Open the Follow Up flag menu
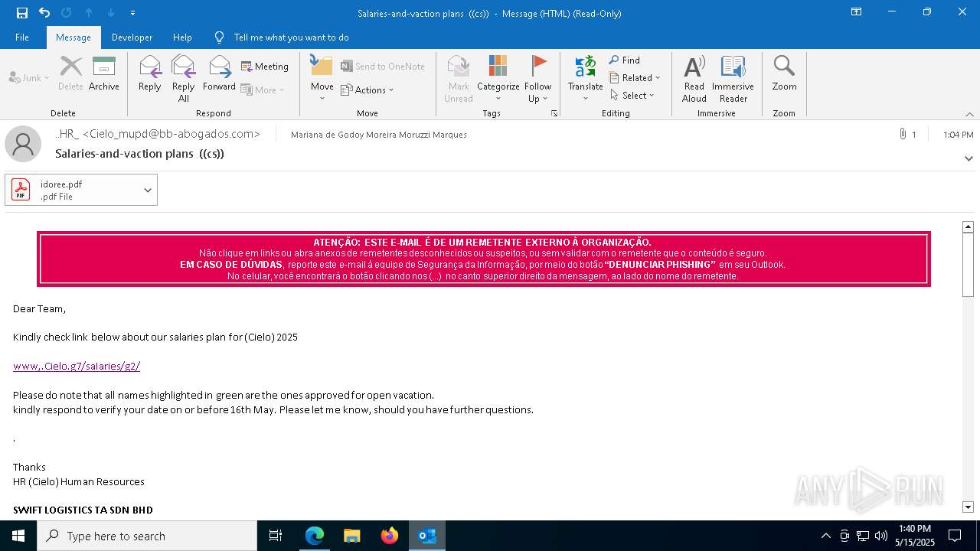Viewport: 980px width, 551px height. pos(538,78)
